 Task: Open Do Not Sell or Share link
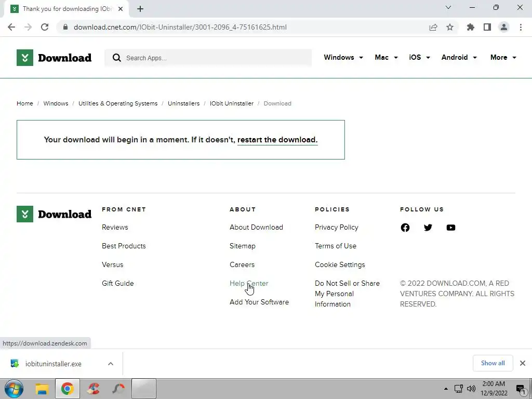pyautogui.click(x=348, y=294)
